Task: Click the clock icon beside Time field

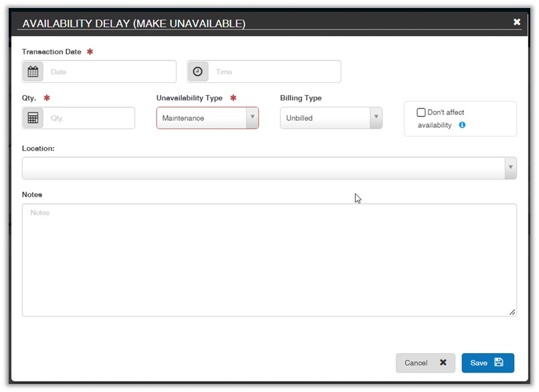Action: (x=198, y=72)
